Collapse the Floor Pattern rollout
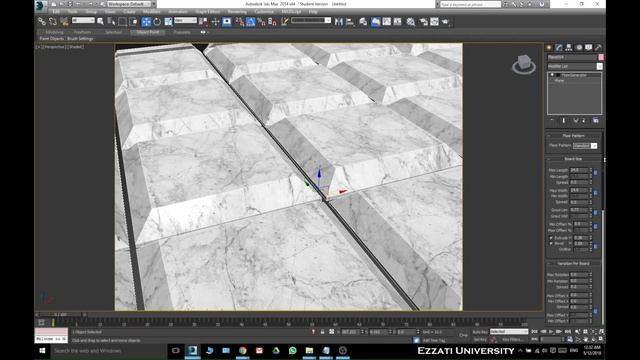640x360 pixels. (573, 136)
